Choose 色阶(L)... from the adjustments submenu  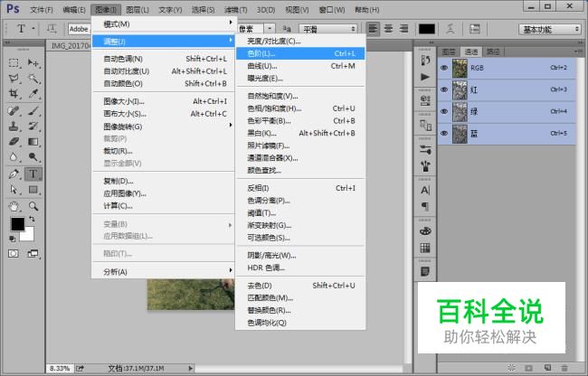pos(300,53)
